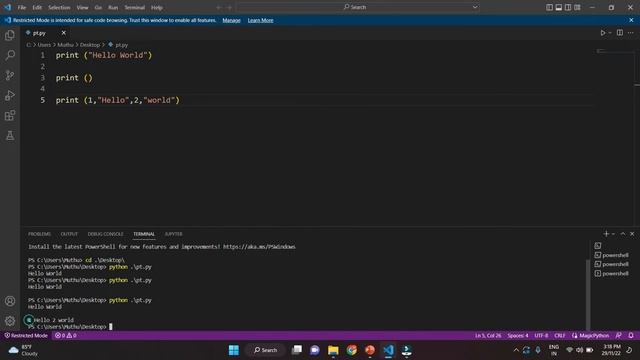640x360 pixels.
Task: Select the Terminal panel tab
Action: [144, 234]
